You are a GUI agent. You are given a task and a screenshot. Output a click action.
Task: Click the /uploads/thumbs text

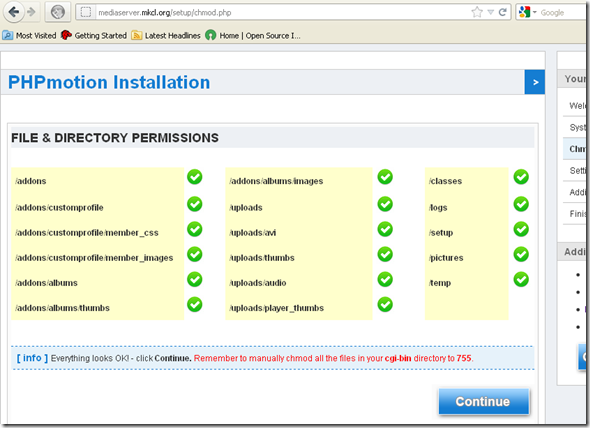pyautogui.click(x=262, y=258)
